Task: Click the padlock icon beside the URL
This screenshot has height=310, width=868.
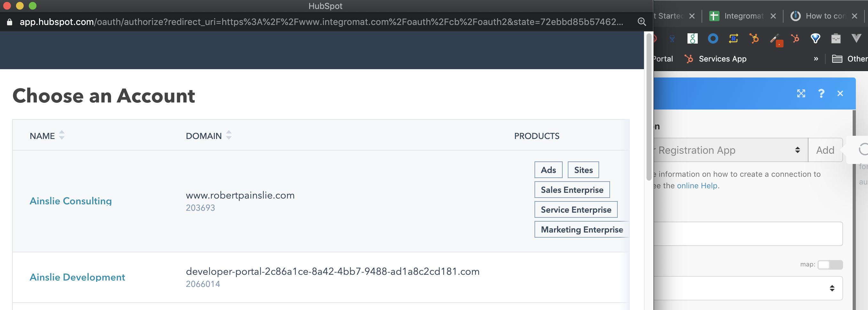Action: click(x=9, y=22)
